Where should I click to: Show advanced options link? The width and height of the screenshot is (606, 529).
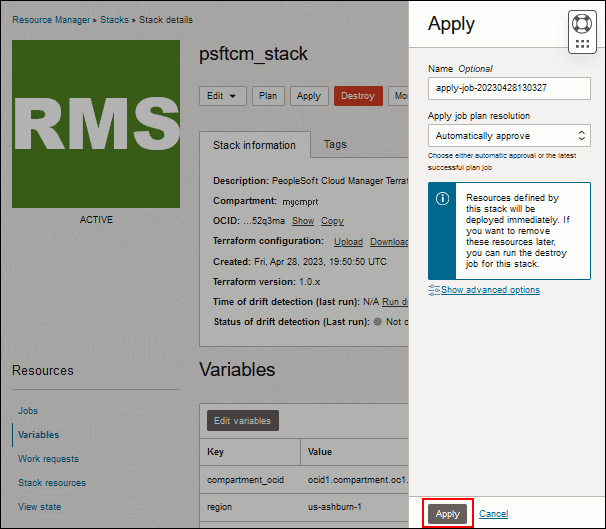(490, 290)
